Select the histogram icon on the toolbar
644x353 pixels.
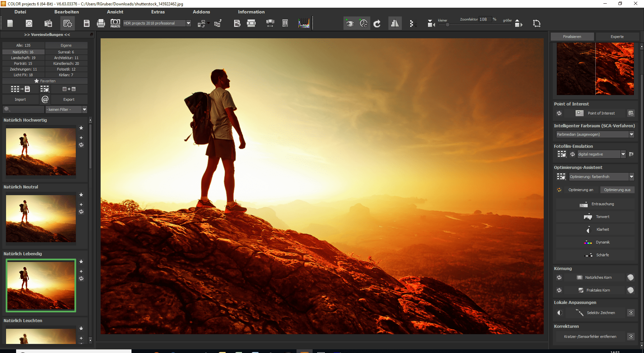[x=304, y=23]
